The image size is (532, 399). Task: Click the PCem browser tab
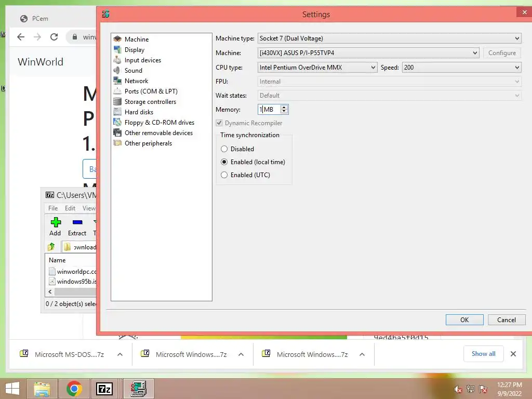[40, 19]
